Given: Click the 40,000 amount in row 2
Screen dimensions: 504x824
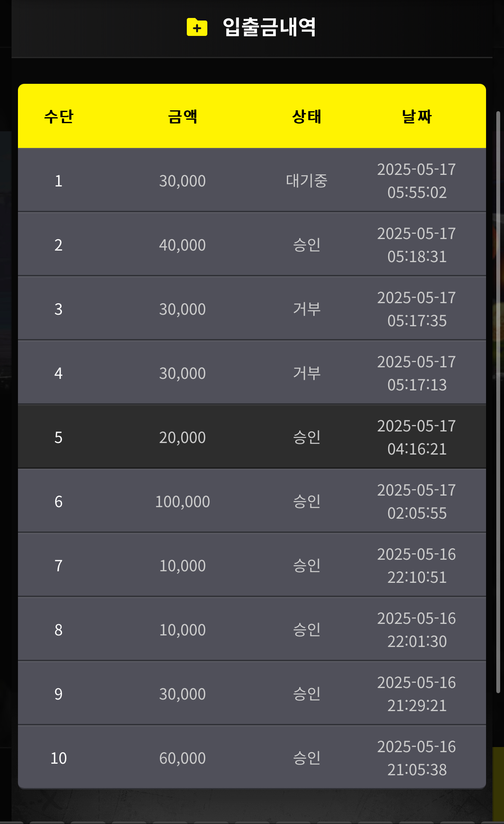Looking at the screenshot, I should coord(183,245).
